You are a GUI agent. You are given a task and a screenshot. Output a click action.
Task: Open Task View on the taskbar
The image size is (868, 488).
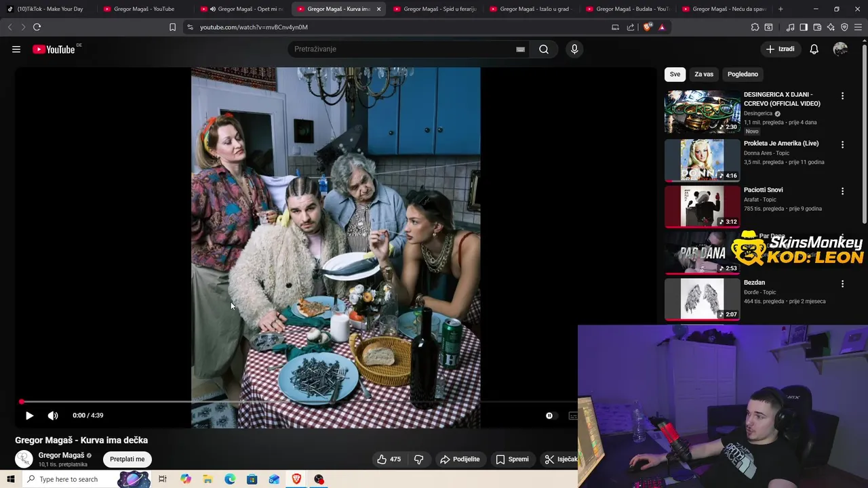pyautogui.click(x=163, y=479)
